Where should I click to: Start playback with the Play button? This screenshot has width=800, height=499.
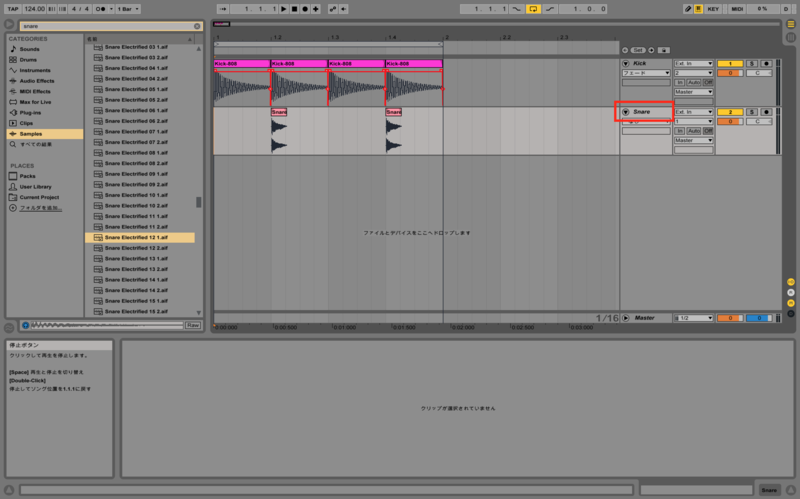(284, 9)
